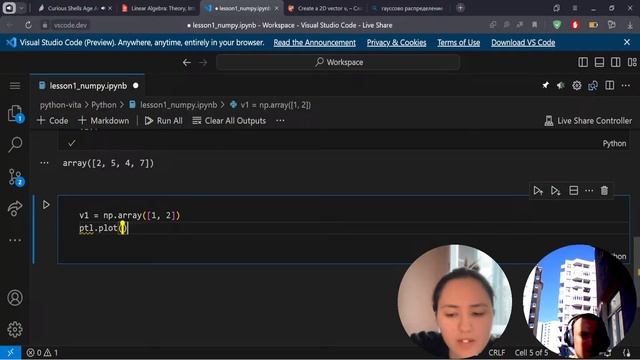
Task: Change CRLF line ending in status bar
Action: 497,352
